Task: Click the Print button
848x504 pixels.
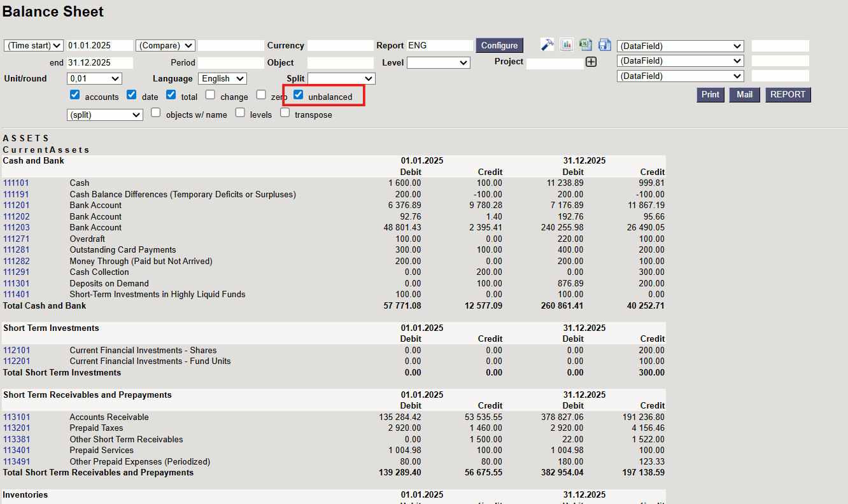Action: click(x=710, y=95)
